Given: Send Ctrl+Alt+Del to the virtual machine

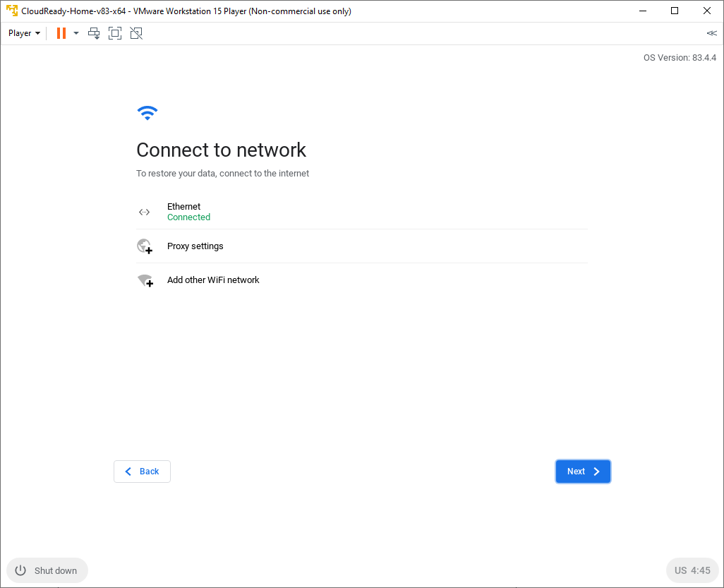Looking at the screenshot, I should pyautogui.click(x=94, y=33).
